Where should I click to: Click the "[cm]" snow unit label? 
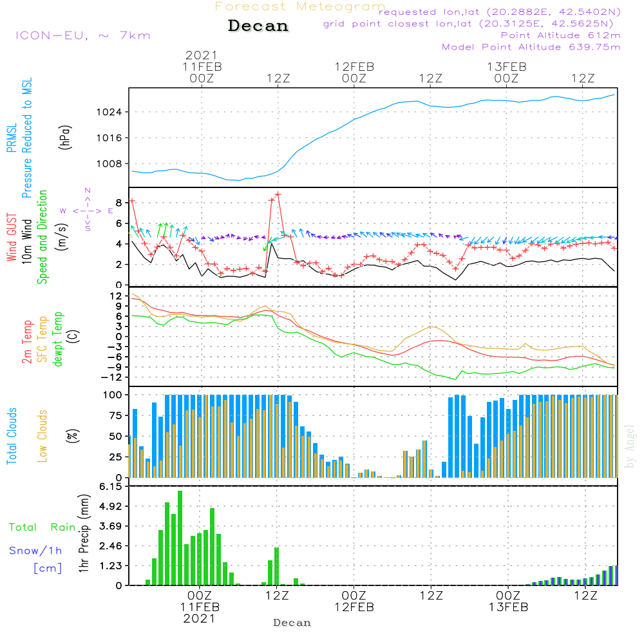tap(48, 569)
